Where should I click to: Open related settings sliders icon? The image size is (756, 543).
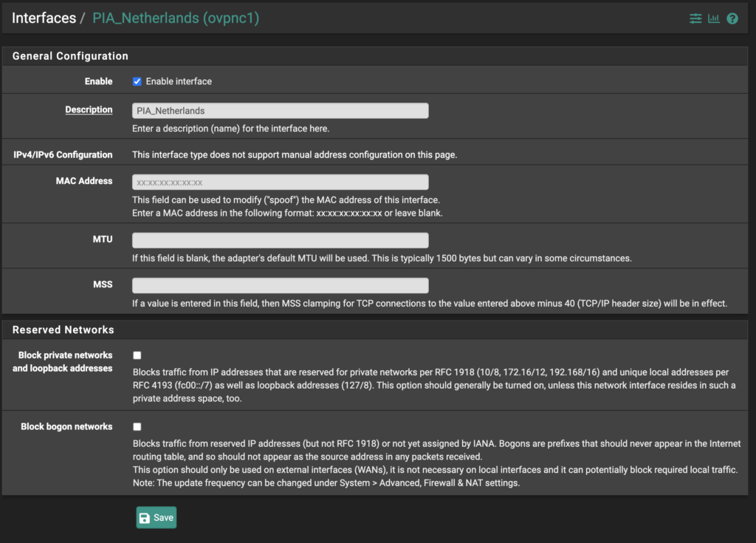(695, 18)
